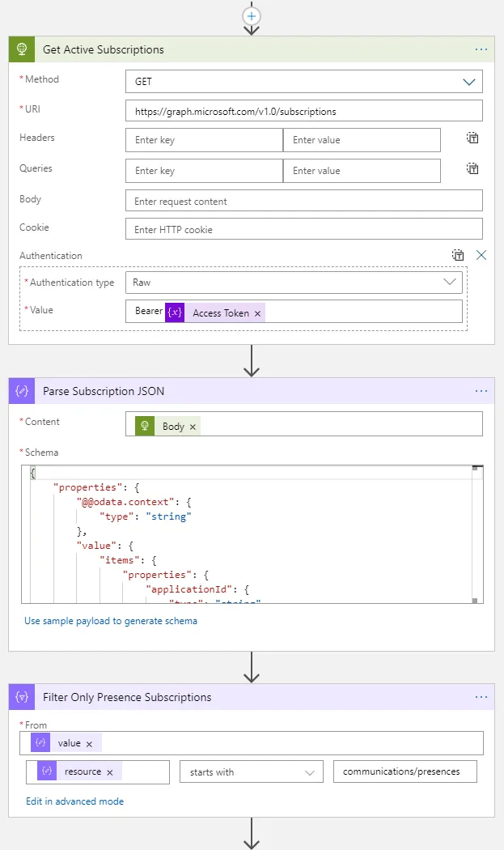Image resolution: width=504 pixels, height=850 pixels.
Task: Click the communications/presences value field
Action: coord(405,771)
